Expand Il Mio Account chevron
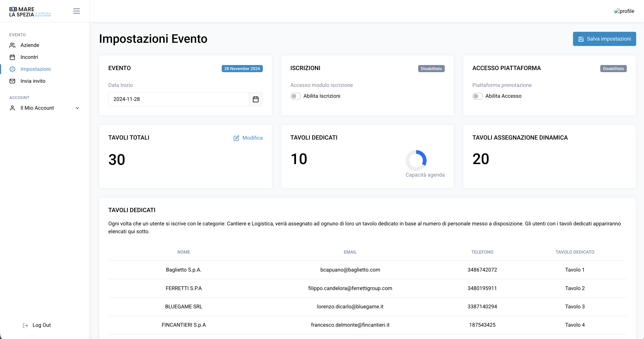 (x=77, y=108)
